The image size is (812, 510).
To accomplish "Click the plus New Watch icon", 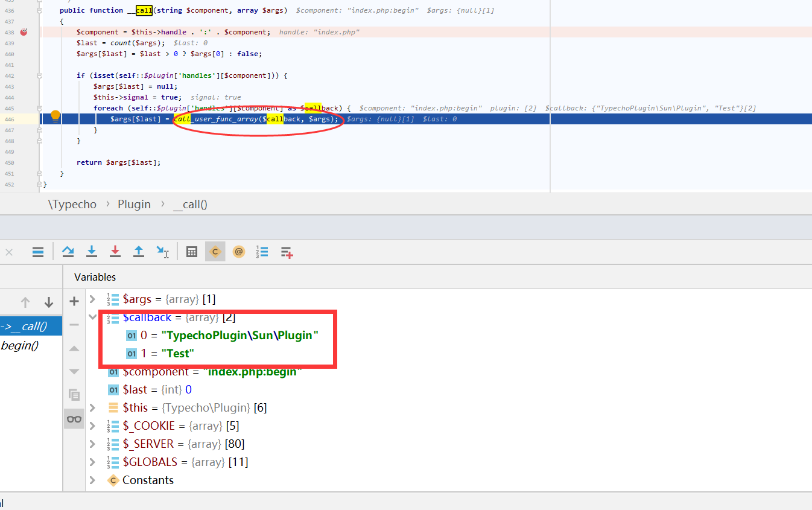I will coord(74,301).
